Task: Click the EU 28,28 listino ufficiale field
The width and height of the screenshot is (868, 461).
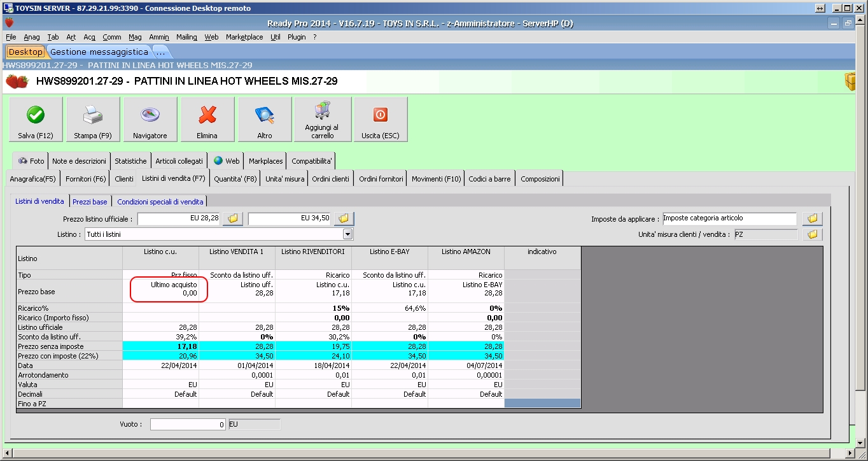Action: point(178,218)
